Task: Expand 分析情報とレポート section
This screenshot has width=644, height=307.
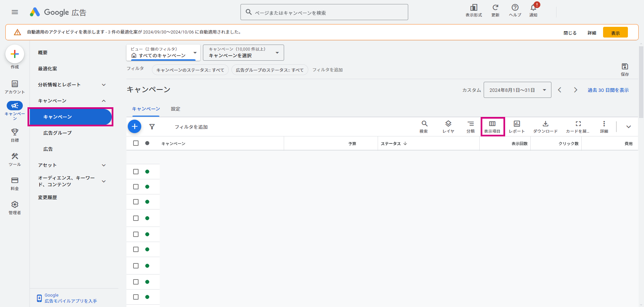Action: (x=104, y=85)
